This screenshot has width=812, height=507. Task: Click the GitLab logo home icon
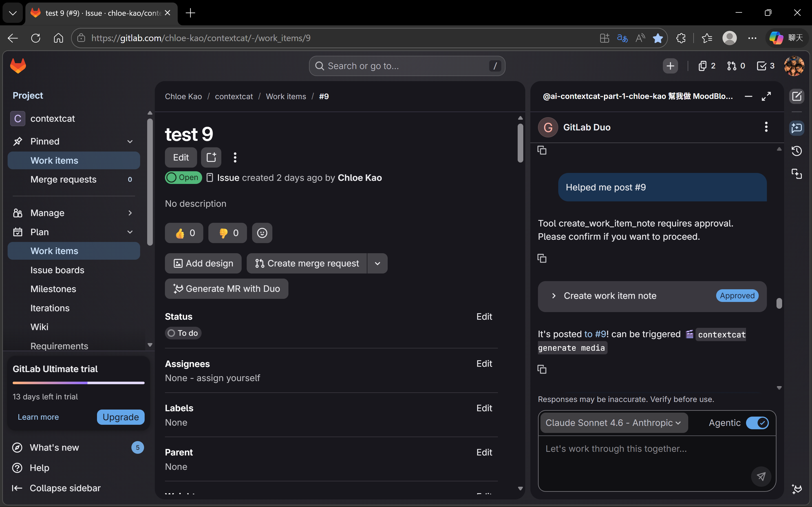pyautogui.click(x=18, y=66)
